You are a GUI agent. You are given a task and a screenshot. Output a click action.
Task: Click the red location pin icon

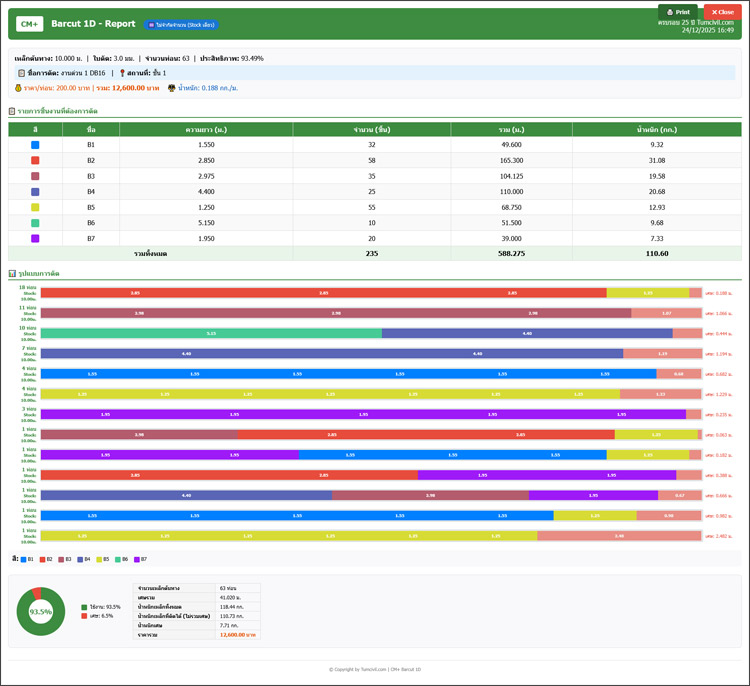pyautogui.click(x=122, y=73)
